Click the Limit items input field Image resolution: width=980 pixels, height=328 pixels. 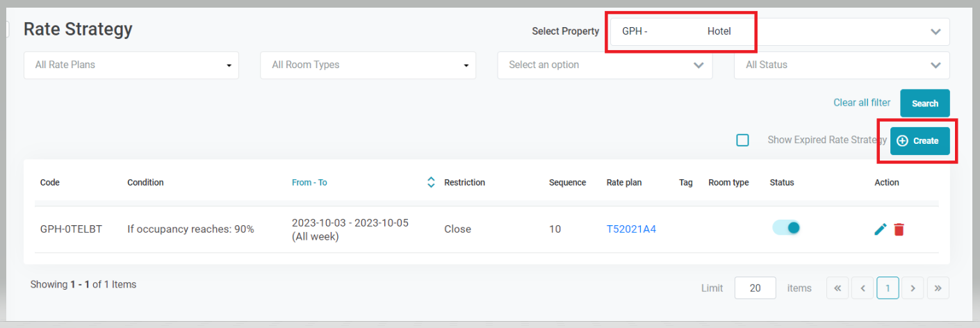pyautogui.click(x=755, y=288)
